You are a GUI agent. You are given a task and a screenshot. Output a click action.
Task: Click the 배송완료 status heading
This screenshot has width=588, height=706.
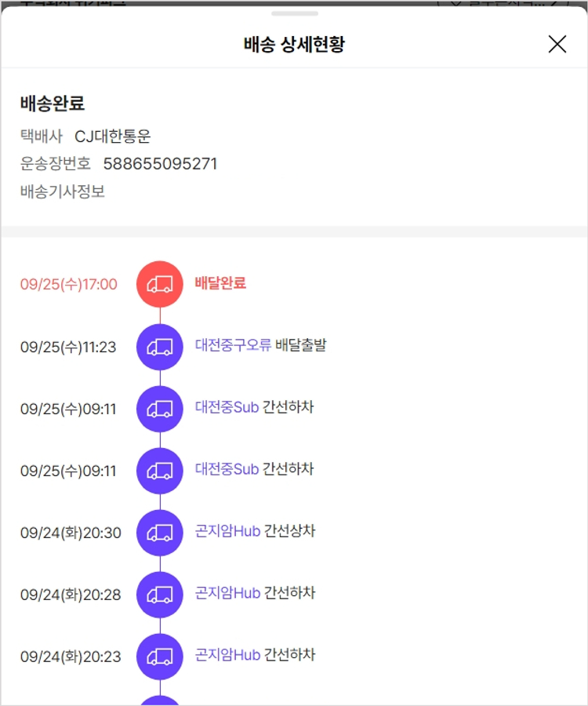53,104
